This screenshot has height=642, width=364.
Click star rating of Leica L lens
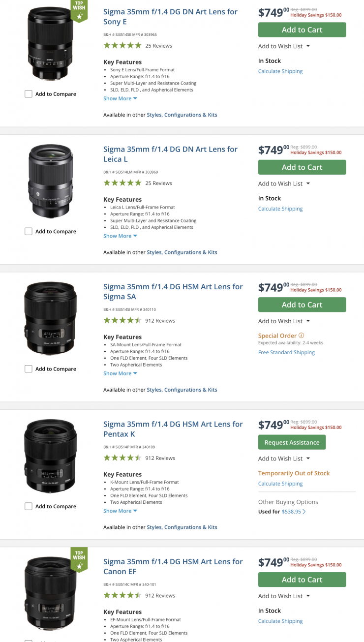[x=122, y=183]
